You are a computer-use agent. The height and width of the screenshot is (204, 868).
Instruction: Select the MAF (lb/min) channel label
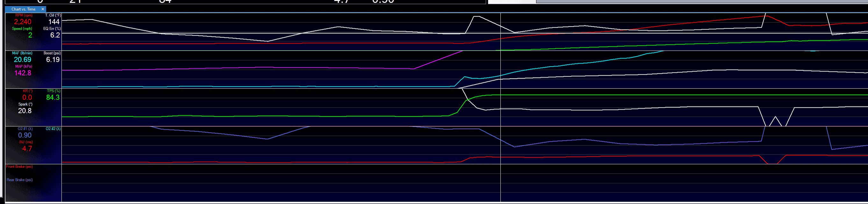tap(22, 53)
